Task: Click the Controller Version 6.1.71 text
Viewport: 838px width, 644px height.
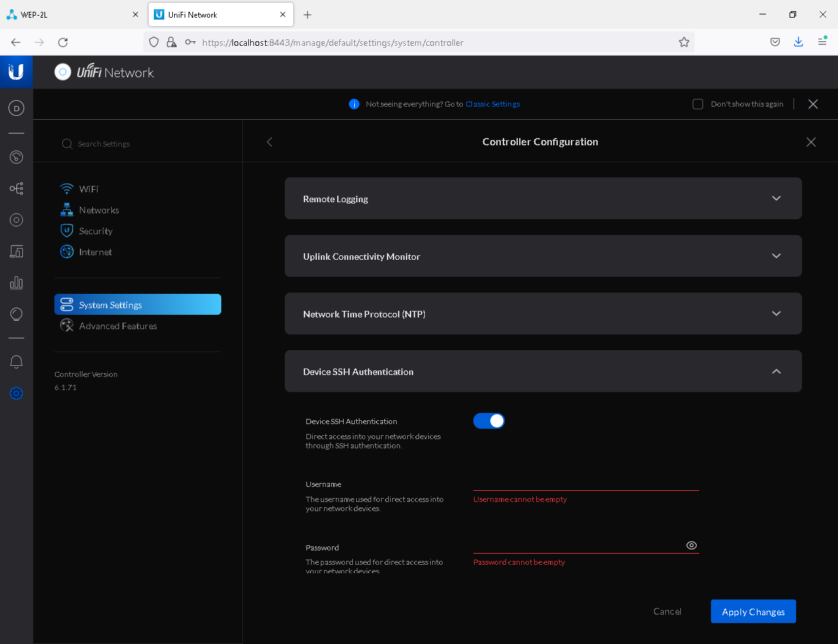Action: pos(86,381)
